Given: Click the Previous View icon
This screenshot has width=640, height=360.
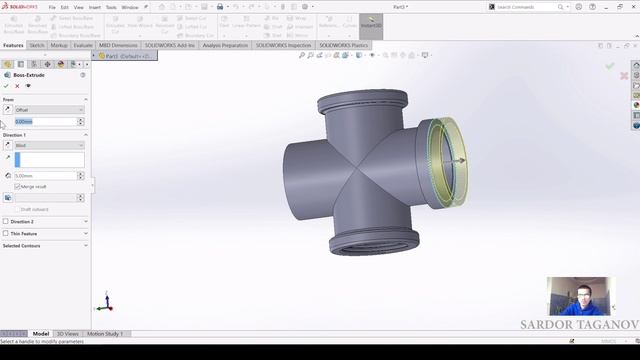Looking at the screenshot, I should pyautogui.click(x=319, y=55).
